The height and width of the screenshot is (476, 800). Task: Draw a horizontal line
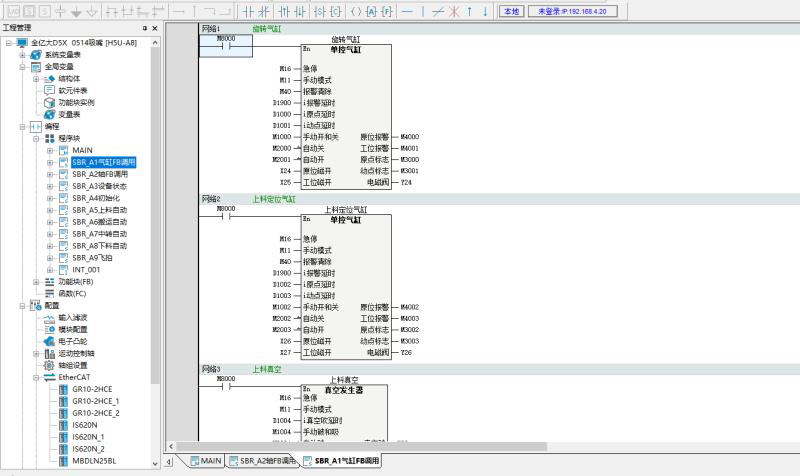coord(407,11)
